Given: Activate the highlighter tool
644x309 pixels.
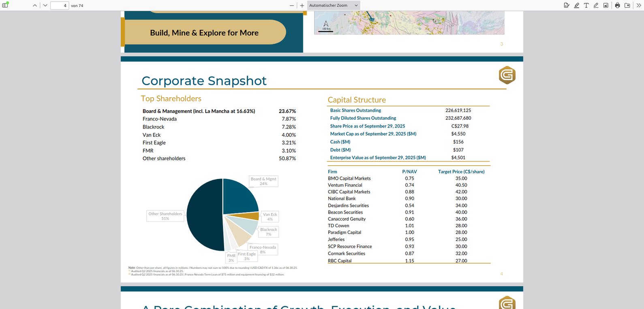Looking at the screenshot, I should click(x=576, y=5).
